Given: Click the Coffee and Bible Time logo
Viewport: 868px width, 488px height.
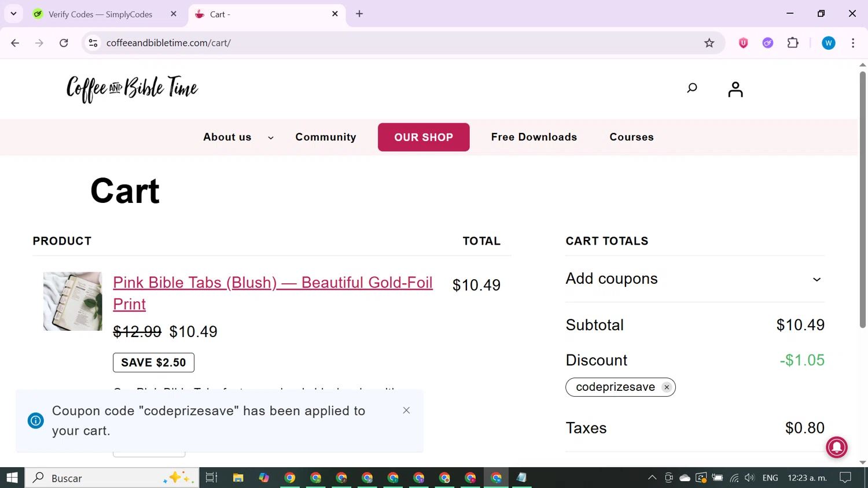Looking at the screenshot, I should point(133,89).
